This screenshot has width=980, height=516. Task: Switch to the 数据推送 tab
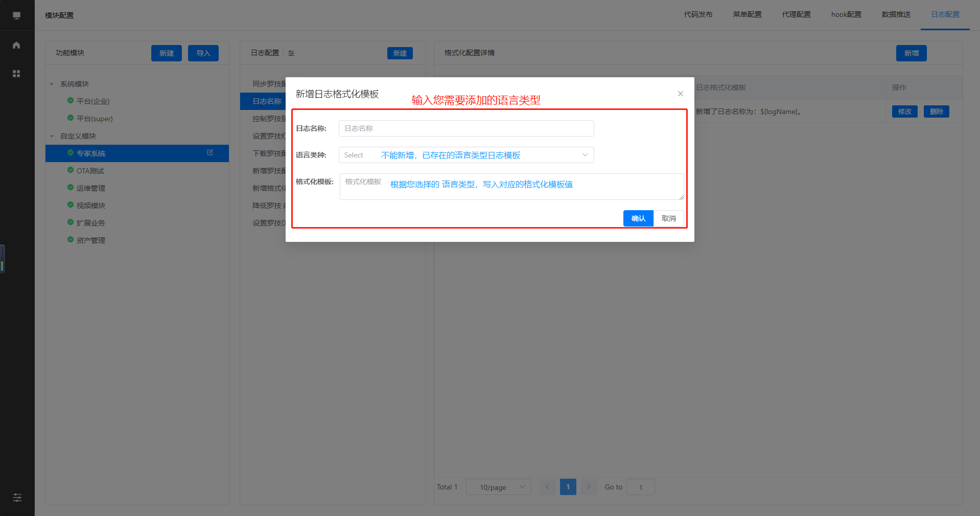[x=896, y=14]
